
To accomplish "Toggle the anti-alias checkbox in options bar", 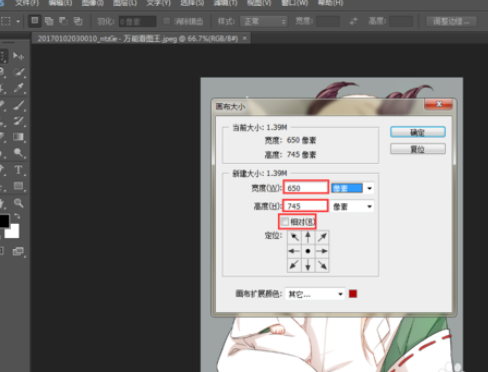I will pos(166,22).
